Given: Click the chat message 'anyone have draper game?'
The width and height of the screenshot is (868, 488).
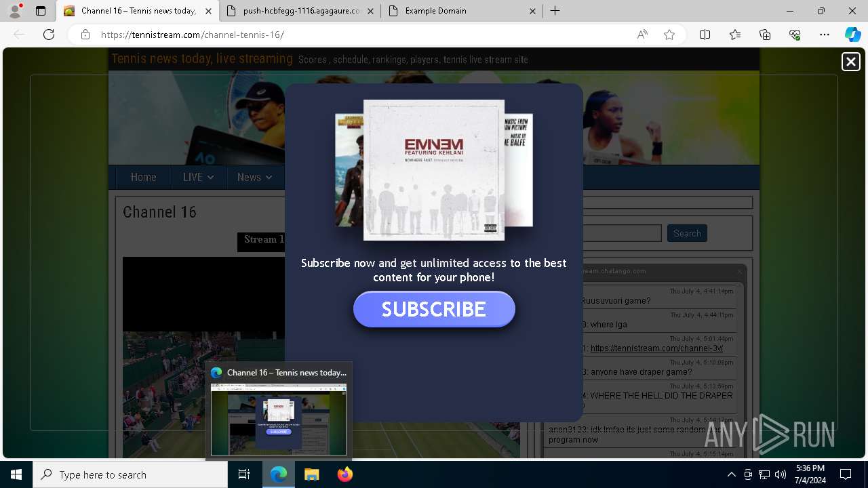Looking at the screenshot, I should pyautogui.click(x=641, y=372).
